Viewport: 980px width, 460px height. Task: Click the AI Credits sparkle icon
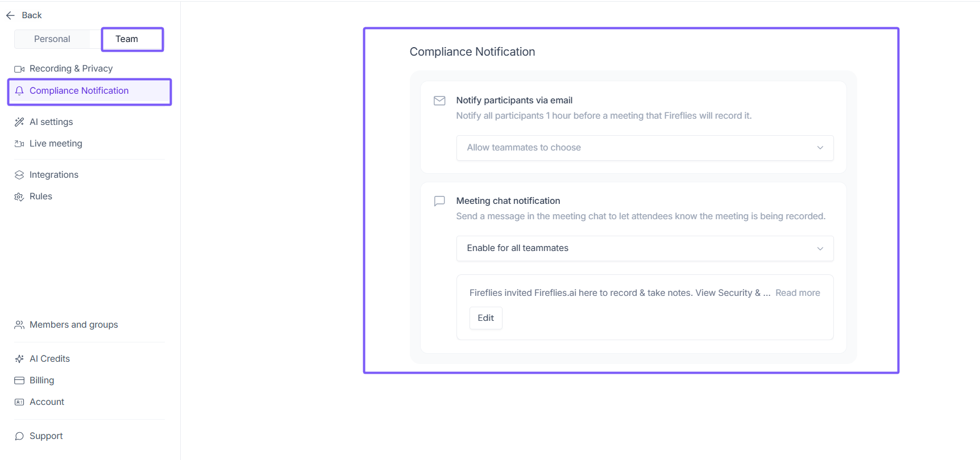click(x=19, y=359)
